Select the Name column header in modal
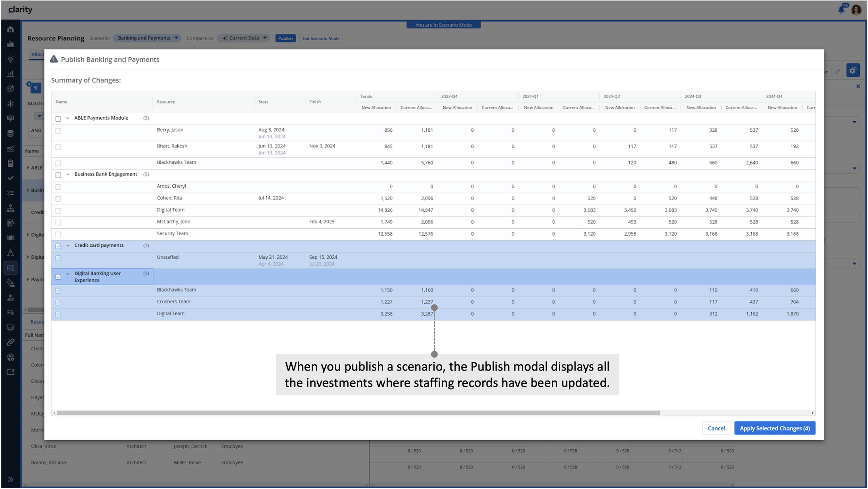Screen dimensions: 868x489 [x=61, y=102]
